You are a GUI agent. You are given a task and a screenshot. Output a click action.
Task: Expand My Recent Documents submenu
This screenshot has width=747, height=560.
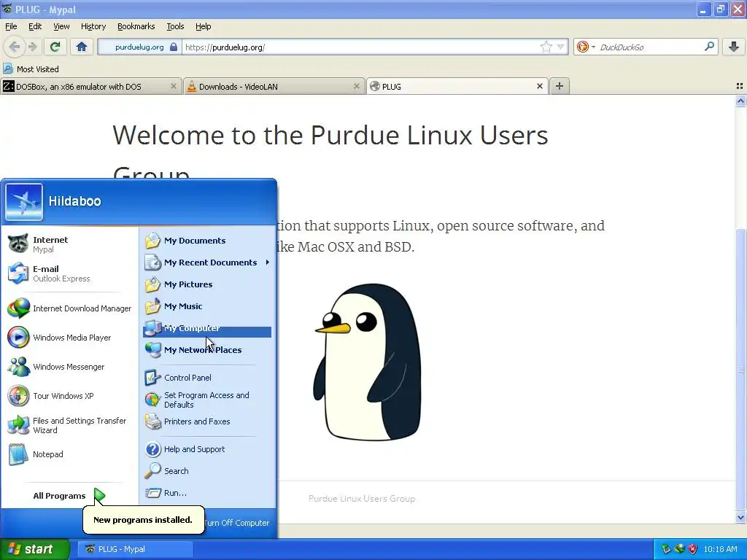point(206,262)
